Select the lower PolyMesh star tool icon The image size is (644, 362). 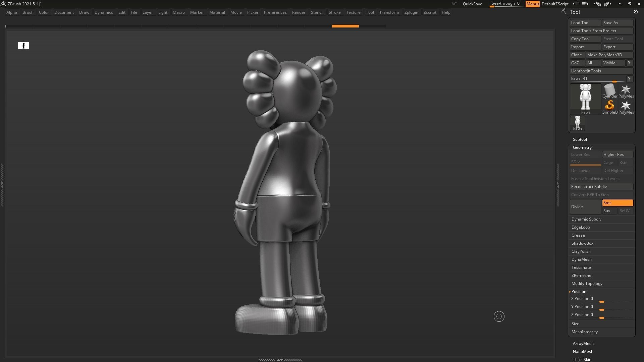(626, 107)
